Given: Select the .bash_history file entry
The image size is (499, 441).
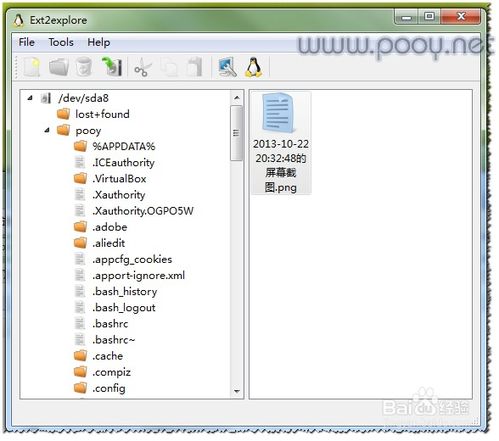Looking at the screenshot, I should (125, 292).
